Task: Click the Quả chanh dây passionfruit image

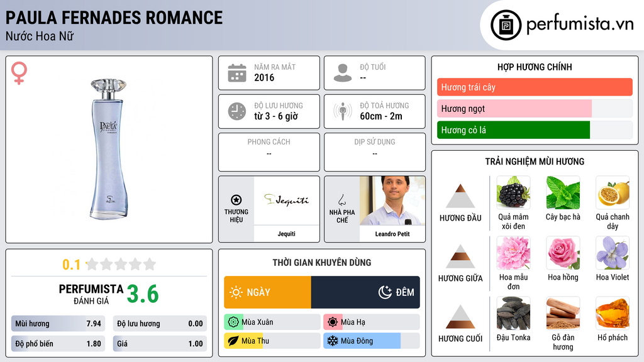Action: 613,192
